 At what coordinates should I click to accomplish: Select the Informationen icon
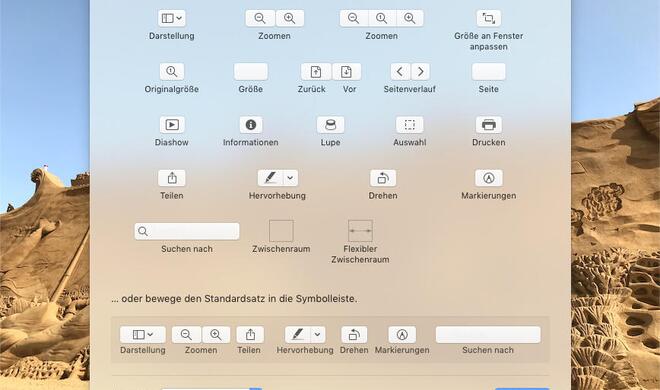251,125
